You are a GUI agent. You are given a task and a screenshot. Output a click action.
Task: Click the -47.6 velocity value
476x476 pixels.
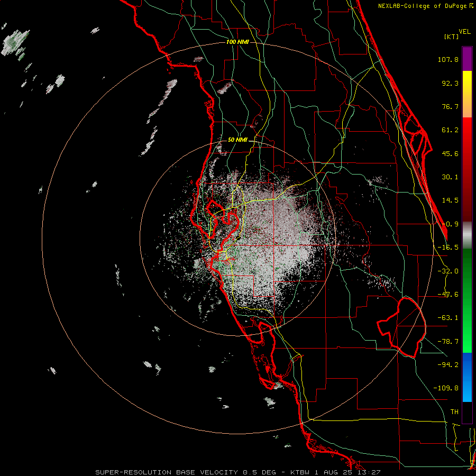(x=448, y=295)
